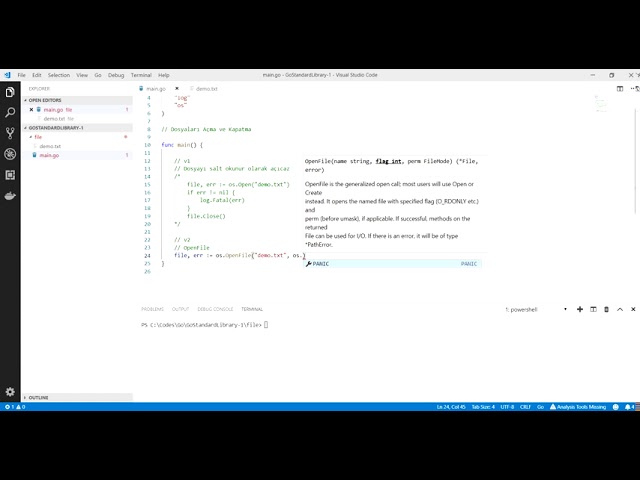Collapse the Open Editors section
The image size is (640, 480).
(77, 100)
